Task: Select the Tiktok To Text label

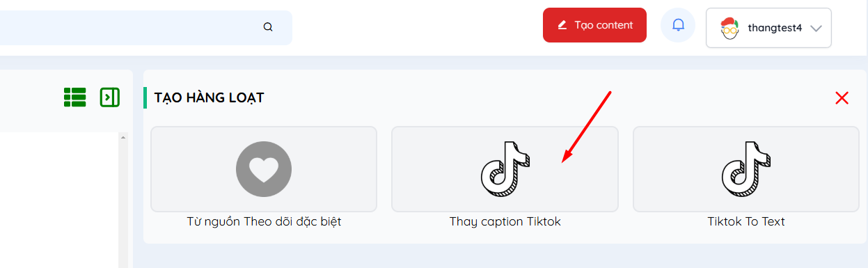Action: coord(746,222)
